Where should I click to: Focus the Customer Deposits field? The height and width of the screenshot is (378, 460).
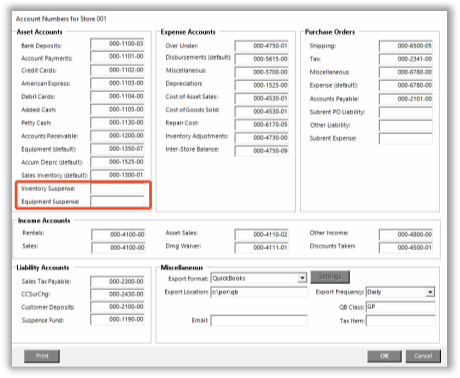(x=117, y=307)
